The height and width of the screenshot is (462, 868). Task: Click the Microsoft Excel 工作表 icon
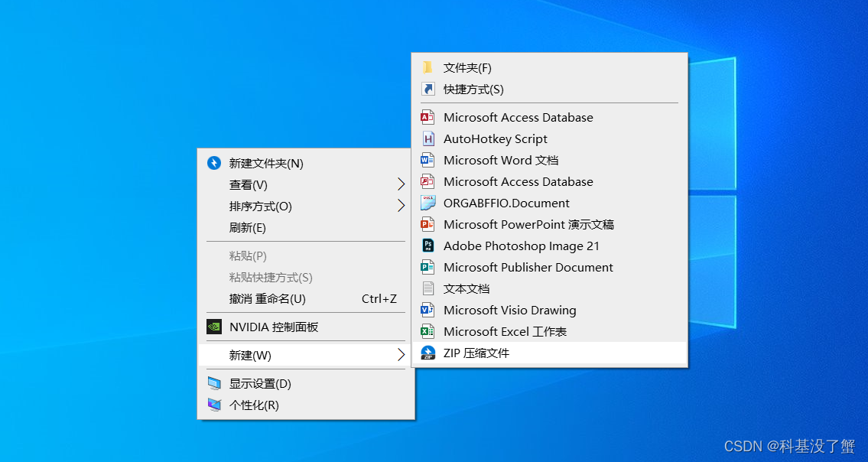coord(427,331)
